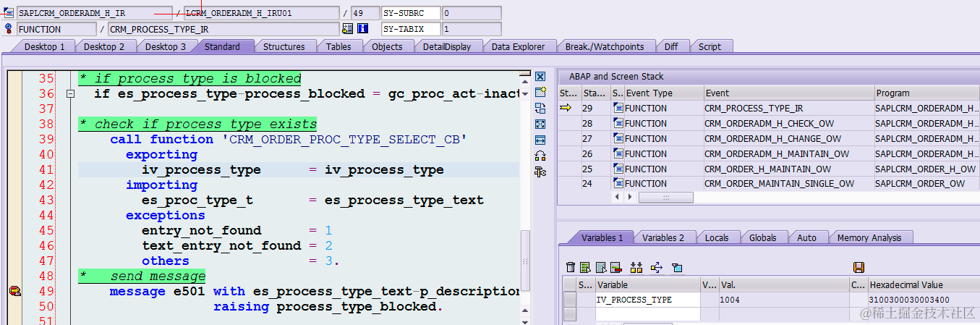Switch to the Desktop 2 tab
The height and width of the screenshot is (325, 980).
tap(104, 46)
